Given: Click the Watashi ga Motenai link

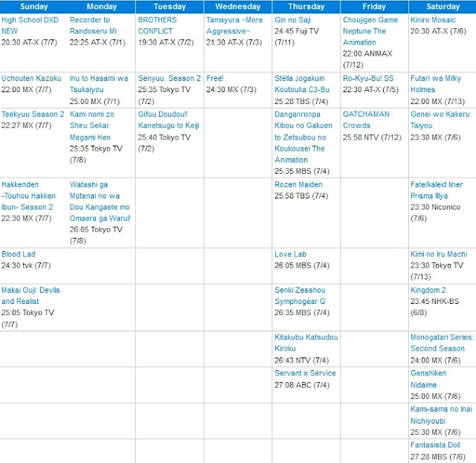Looking at the screenshot, I should pos(100,201).
